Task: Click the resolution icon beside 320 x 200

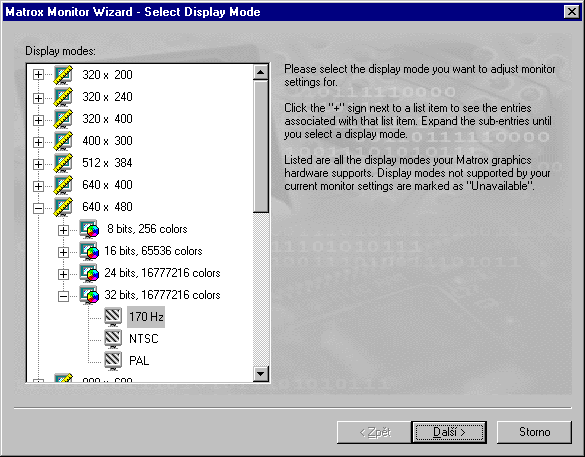Action: click(63, 75)
